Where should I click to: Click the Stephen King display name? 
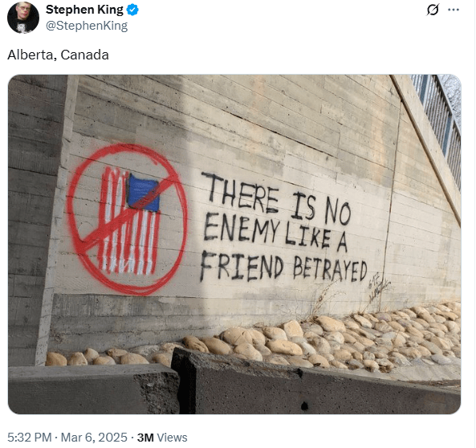[x=84, y=10]
